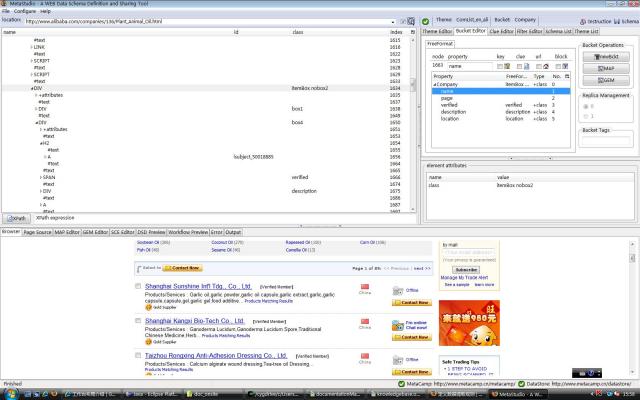Screen dimensions: 640x400
Task: Click the MAP button in Bucket Operations
Action: pos(606,69)
